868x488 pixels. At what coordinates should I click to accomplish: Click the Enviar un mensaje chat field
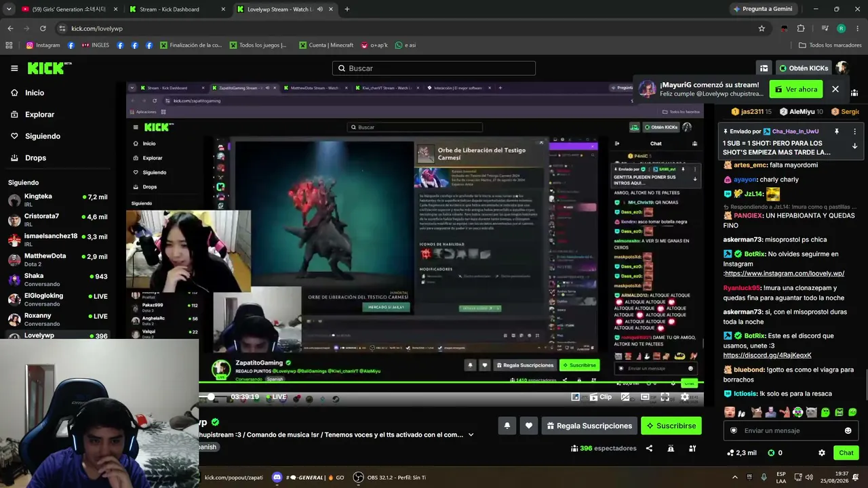791,430
